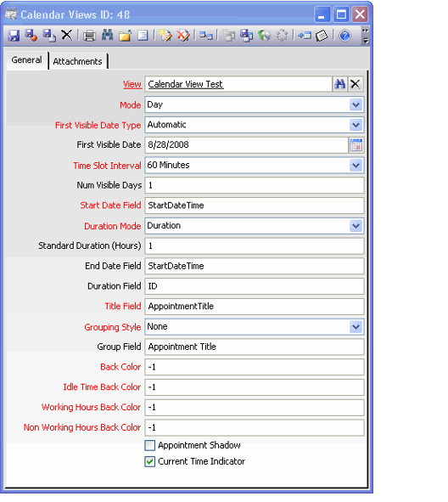Uncheck the Current Time Indicator checkbox
The width and height of the screenshot is (448, 502).
[149, 461]
